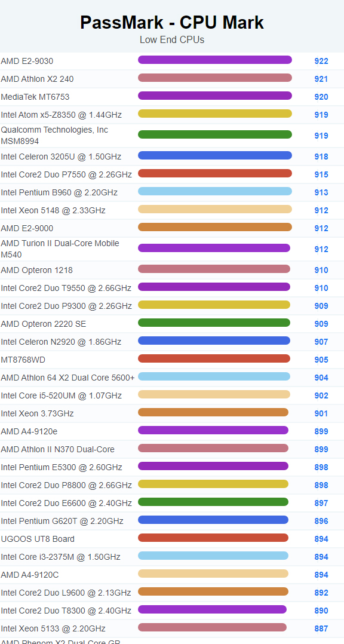Click the Low End CPUs subtitle
The image size is (344, 644).
(172, 40)
